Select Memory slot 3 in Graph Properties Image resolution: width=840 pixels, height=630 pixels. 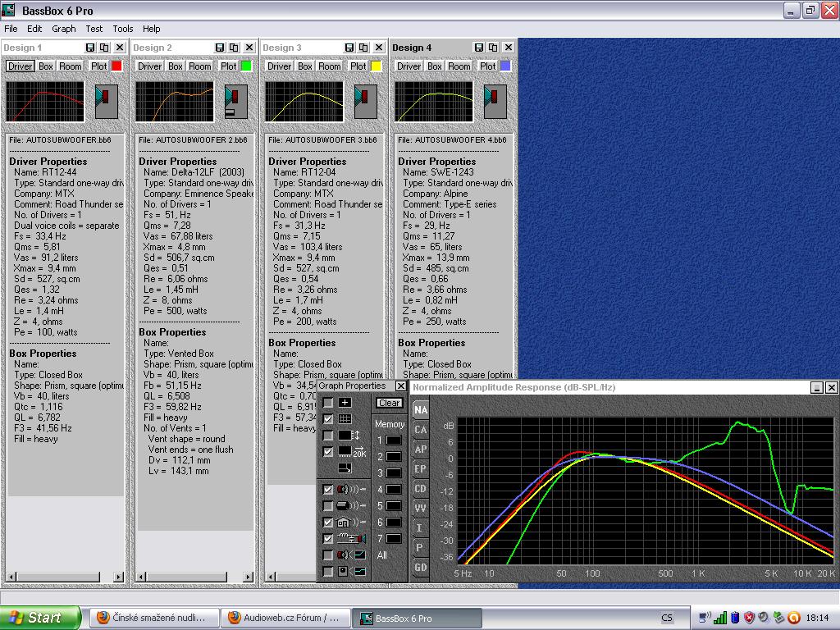coord(394,473)
